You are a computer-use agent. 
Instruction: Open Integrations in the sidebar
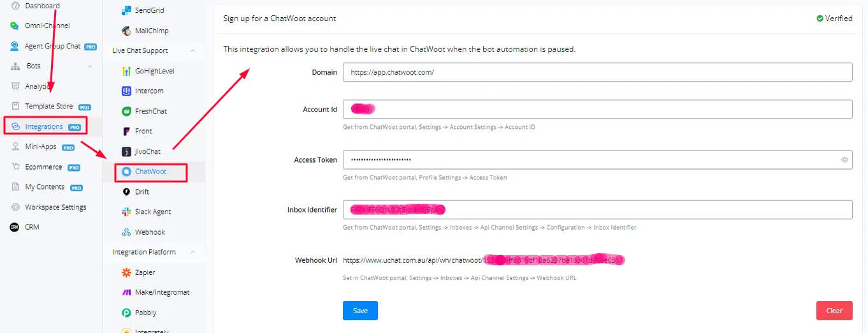coord(45,127)
